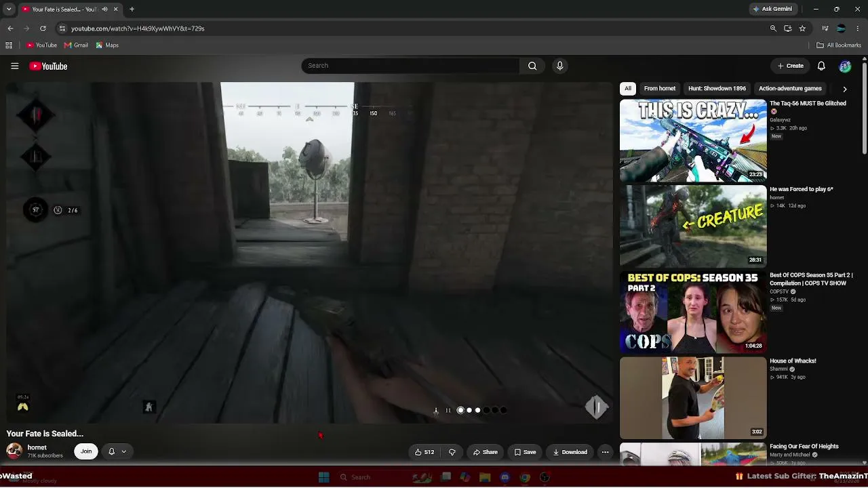This screenshot has width=868, height=488.
Task: Like the video with 512 likes
Action: 425,452
